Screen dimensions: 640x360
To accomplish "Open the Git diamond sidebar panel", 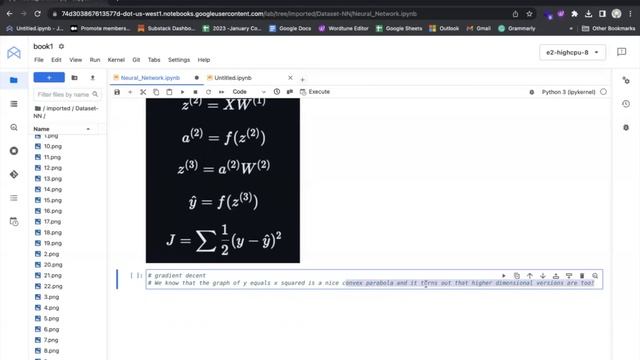I will click(x=13, y=174).
